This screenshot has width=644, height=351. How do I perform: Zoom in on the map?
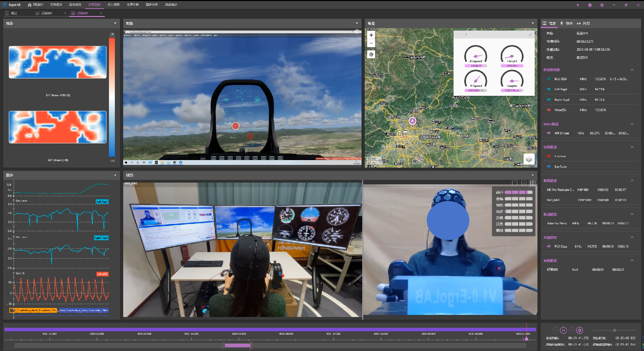click(x=371, y=35)
